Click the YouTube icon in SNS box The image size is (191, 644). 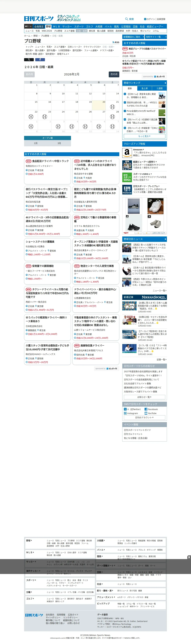click(x=146, y=413)
